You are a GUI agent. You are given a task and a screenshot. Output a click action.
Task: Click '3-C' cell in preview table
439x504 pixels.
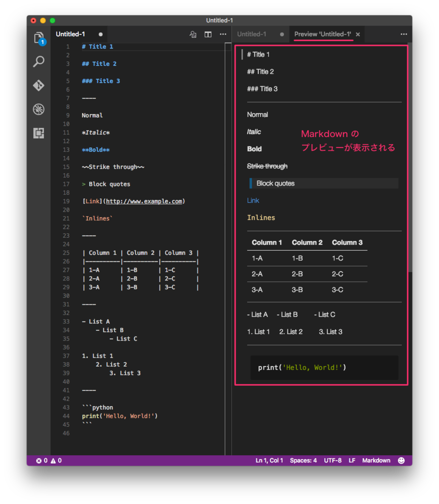338,289
